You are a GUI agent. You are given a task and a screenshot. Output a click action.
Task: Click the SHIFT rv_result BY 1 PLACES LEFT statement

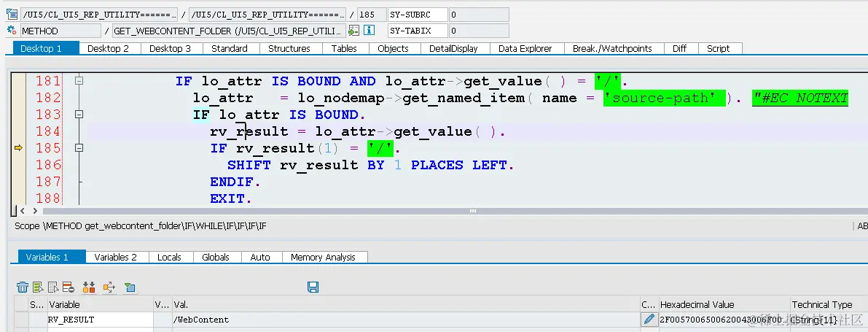pyautogui.click(x=370, y=165)
